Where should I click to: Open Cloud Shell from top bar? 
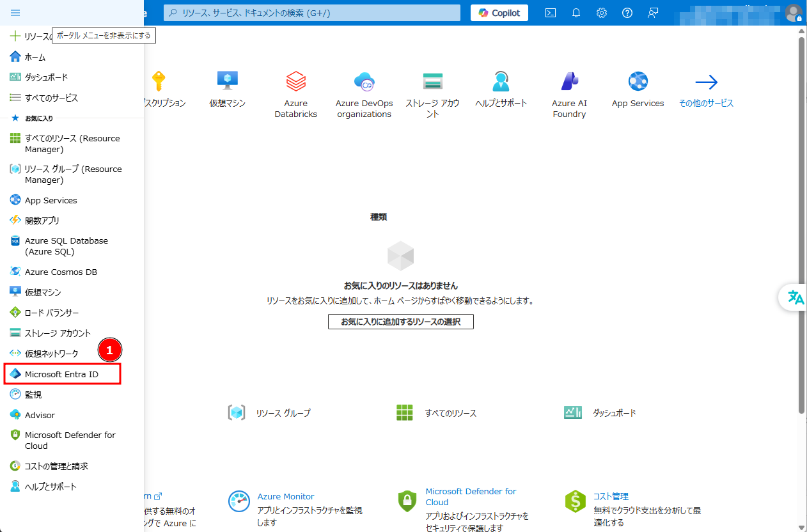pyautogui.click(x=551, y=13)
